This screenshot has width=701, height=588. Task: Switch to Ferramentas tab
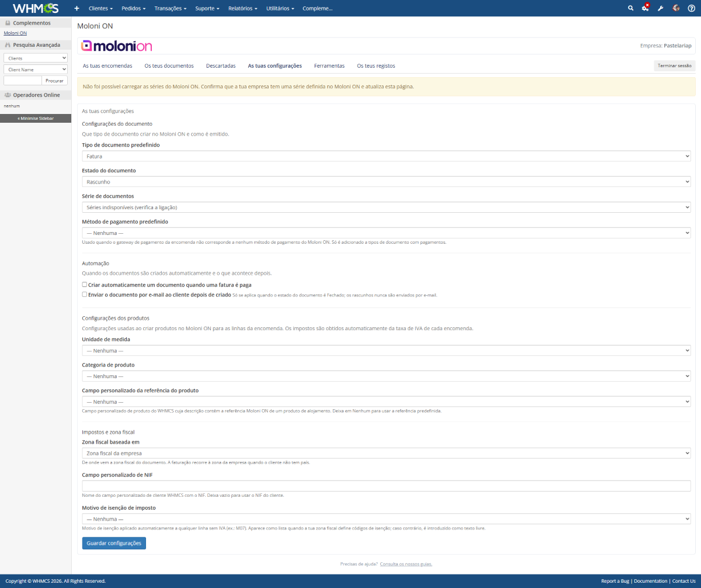[x=329, y=66]
